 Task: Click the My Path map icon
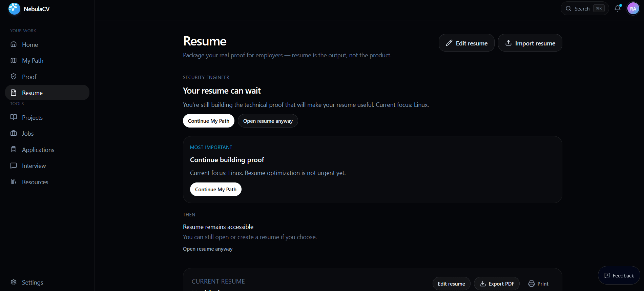click(14, 60)
